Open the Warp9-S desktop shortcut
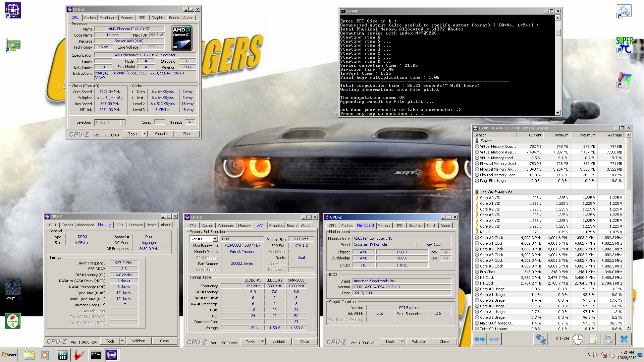The height and width of the screenshot is (362, 644). pos(13,289)
